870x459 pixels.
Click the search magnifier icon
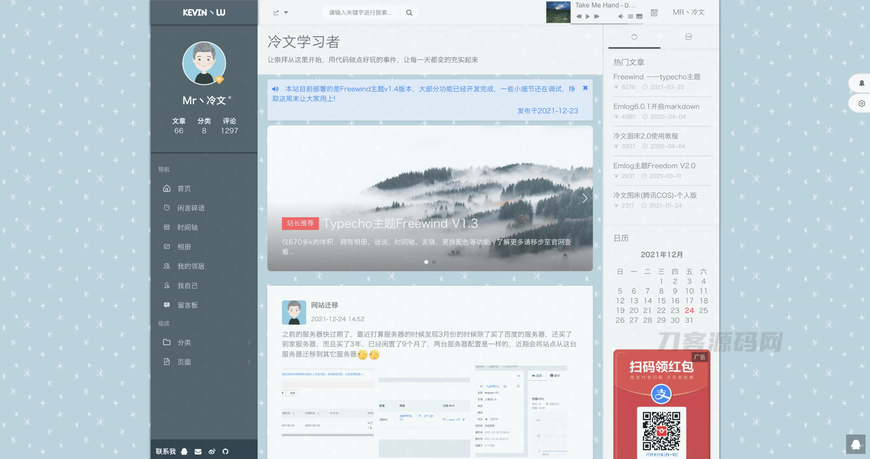(x=409, y=13)
